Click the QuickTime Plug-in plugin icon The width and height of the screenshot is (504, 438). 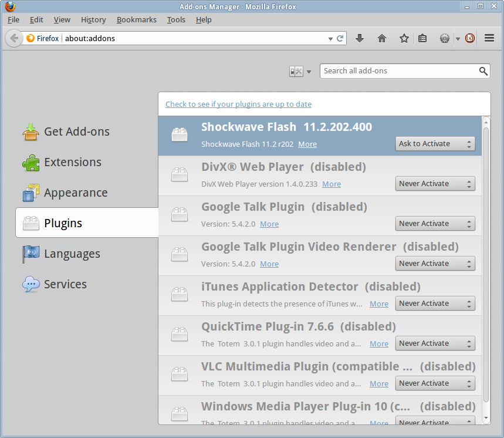pyautogui.click(x=180, y=334)
